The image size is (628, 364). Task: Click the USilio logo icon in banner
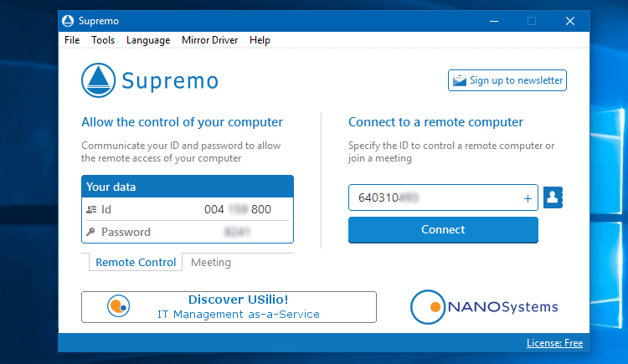pyautogui.click(x=119, y=306)
